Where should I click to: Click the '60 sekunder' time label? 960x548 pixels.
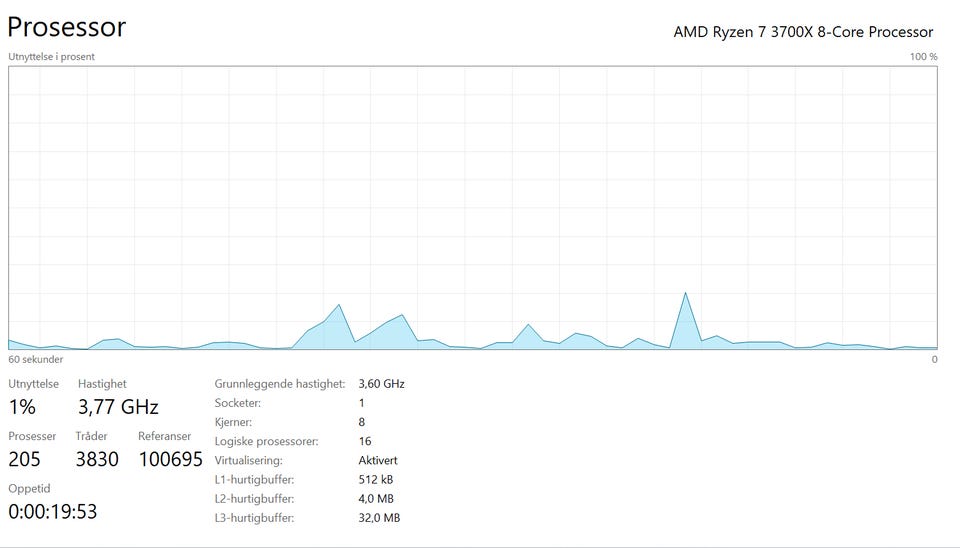click(36, 359)
